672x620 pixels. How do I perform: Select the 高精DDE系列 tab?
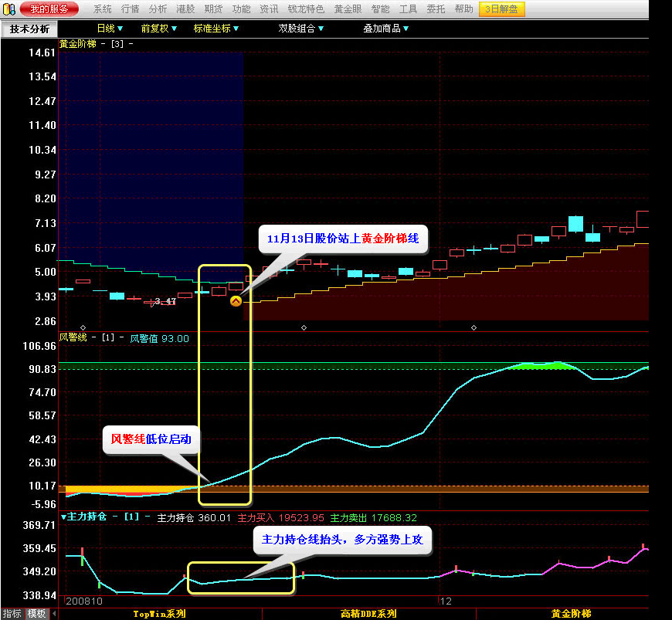click(x=368, y=614)
